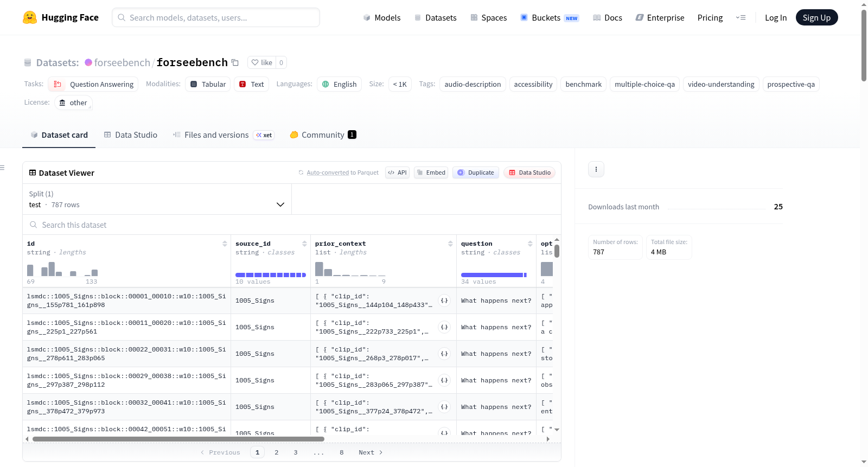Like the forseebench dataset
The height and width of the screenshot is (467, 868).
pos(262,62)
